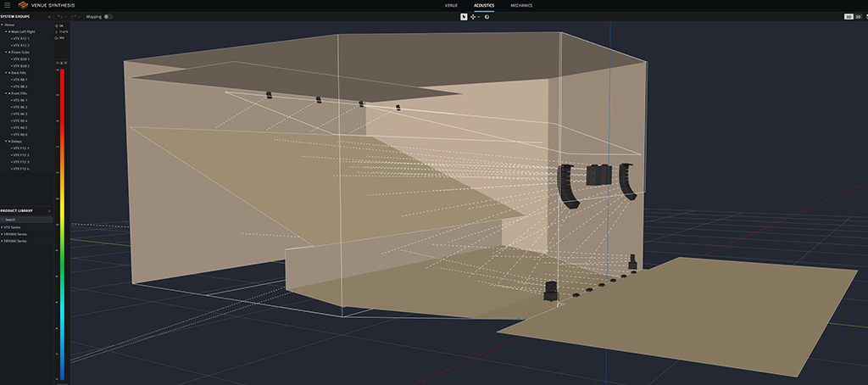
Task: Select the pointer selection tool
Action: coord(463,16)
